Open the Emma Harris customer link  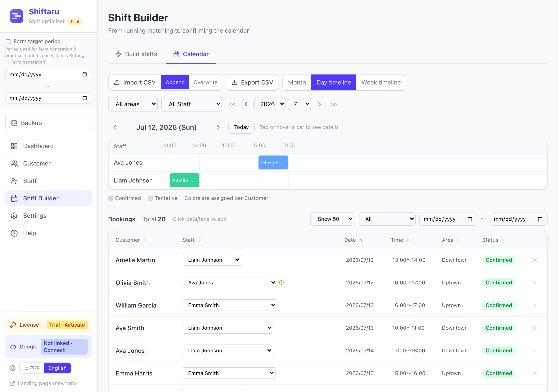pyautogui.click(x=134, y=373)
